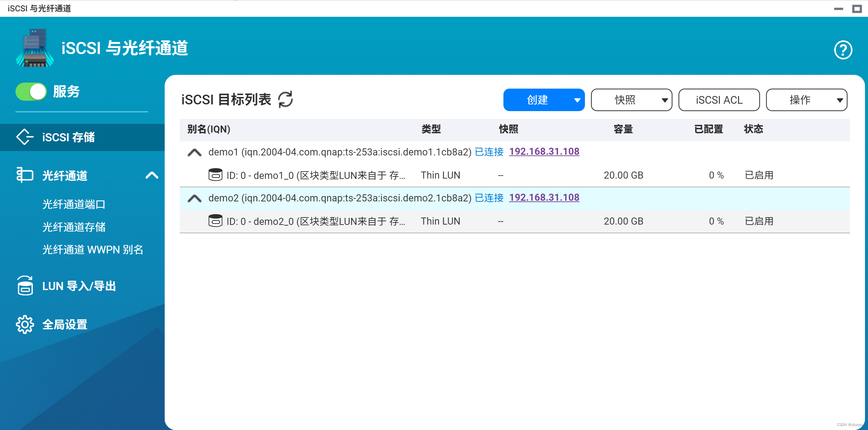Click the demo2_0 LUN disk icon

click(215, 221)
